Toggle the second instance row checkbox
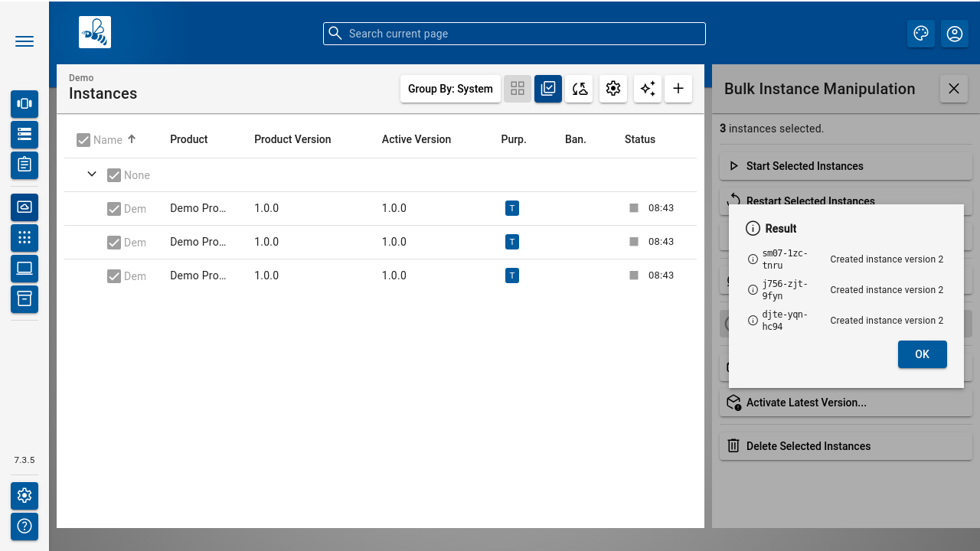 click(114, 243)
